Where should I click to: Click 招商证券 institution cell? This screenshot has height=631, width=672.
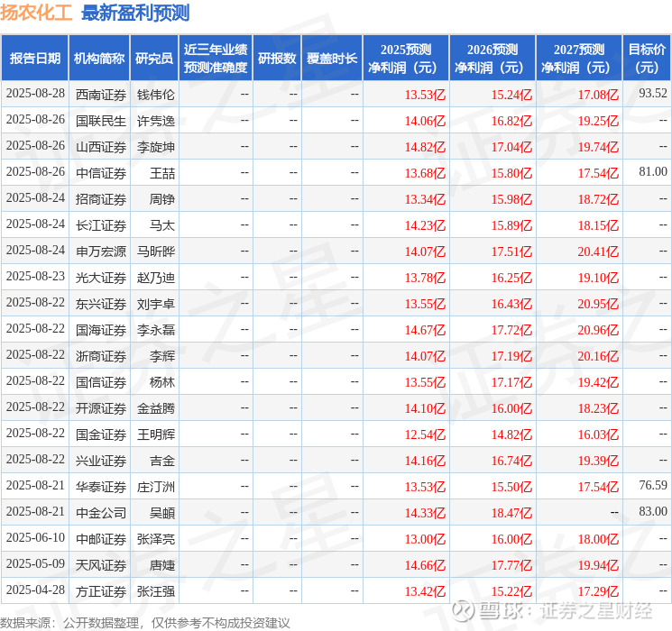pyautogui.click(x=101, y=199)
